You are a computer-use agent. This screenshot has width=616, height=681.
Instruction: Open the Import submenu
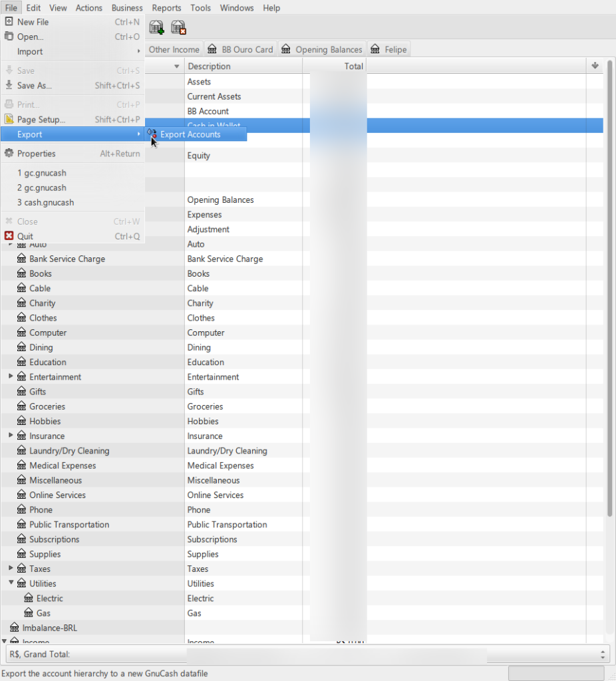pos(73,51)
